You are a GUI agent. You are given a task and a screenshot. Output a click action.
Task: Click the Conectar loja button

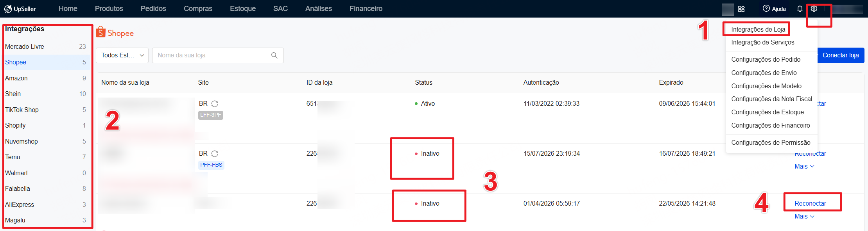pos(841,55)
